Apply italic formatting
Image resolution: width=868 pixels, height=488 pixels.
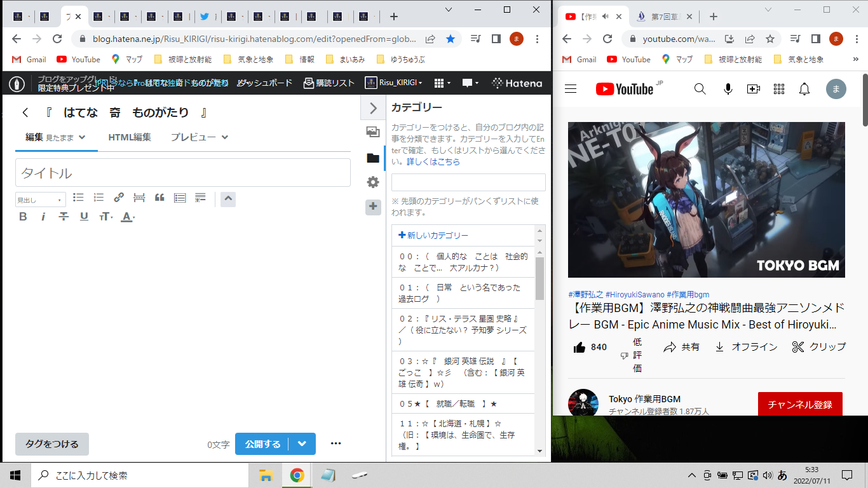(43, 217)
